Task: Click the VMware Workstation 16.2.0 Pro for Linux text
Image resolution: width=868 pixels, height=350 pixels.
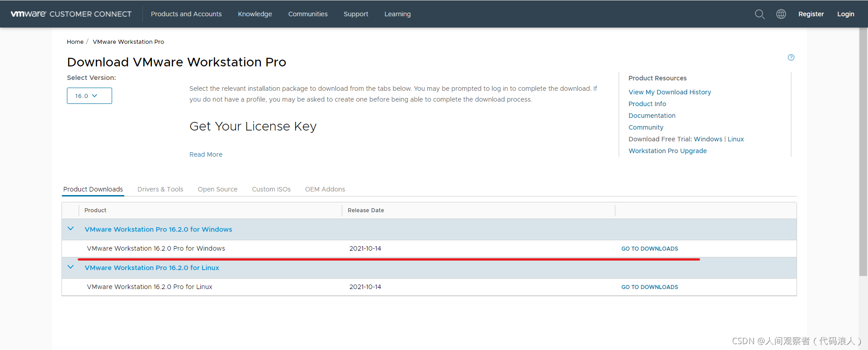Action: (x=150, y=287)
